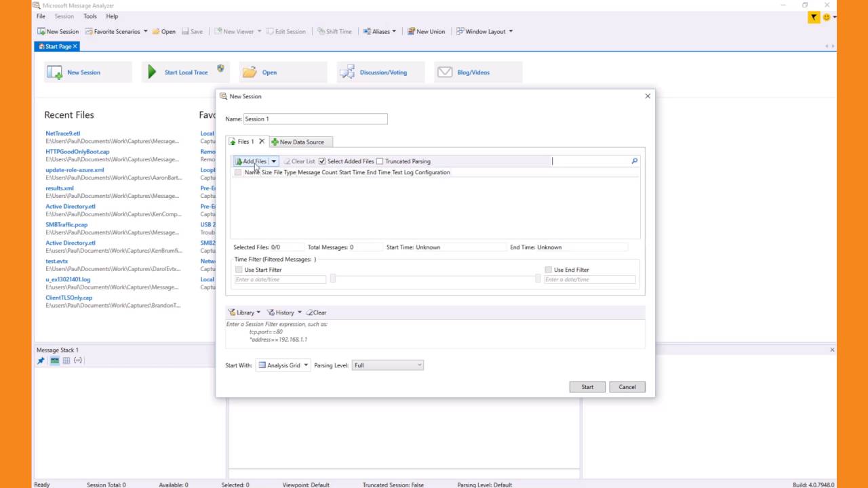Open the Aliases toolbar menu
The height and width of the screenshot is (488, 868).
click(380, 31)
